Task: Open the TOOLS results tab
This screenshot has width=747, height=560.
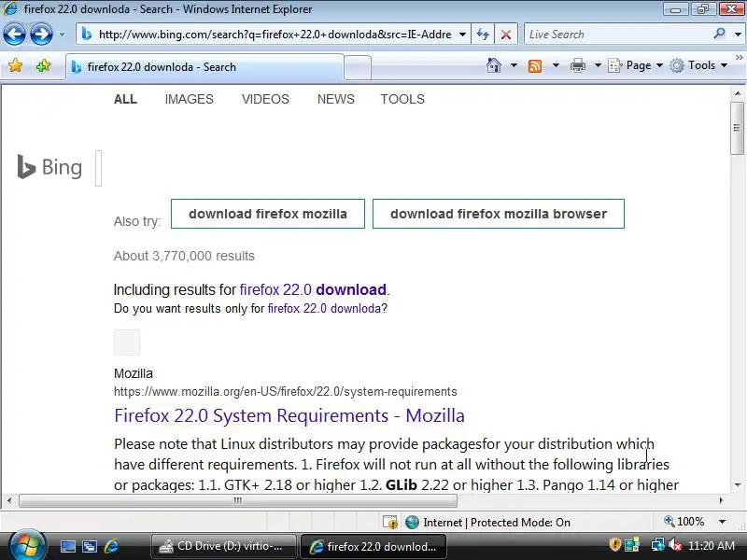Action: point(402,99)
